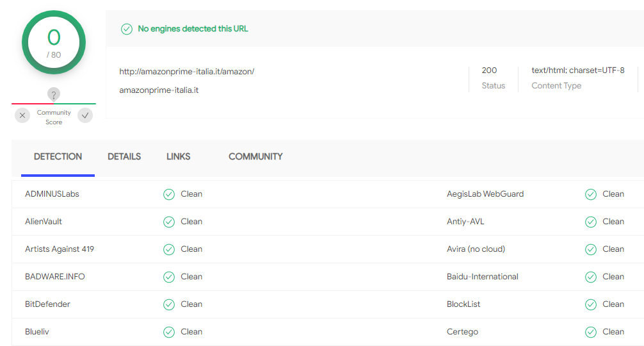Click the Content Type label
The width and height of the screenshot is (644, 346).
pyautogui.click(x=556, y=85)
